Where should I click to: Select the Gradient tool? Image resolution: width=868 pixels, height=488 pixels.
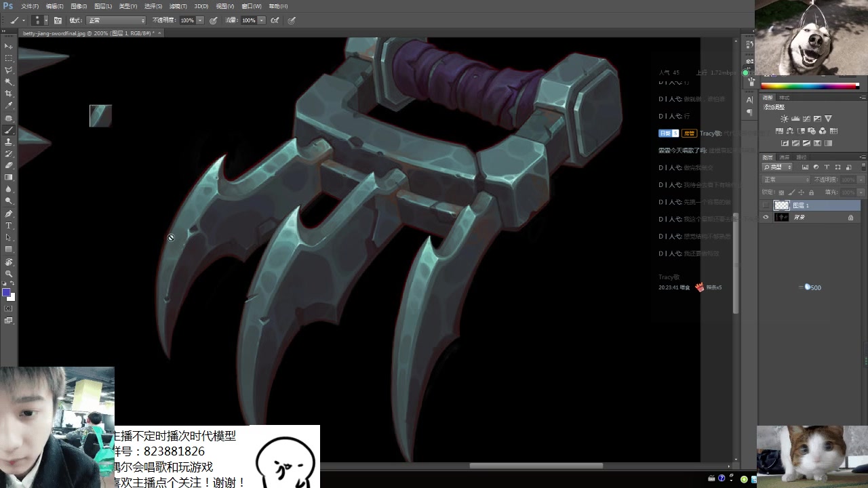point(9,178)
